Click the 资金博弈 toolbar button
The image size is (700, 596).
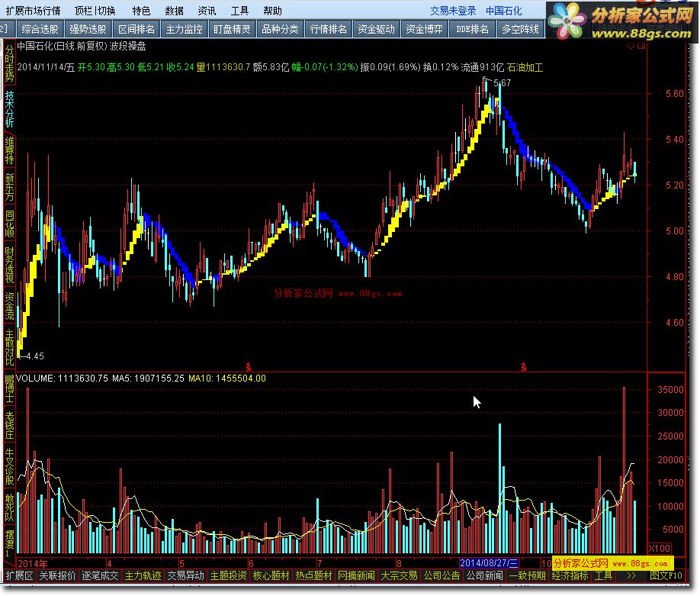(x=425, y=29)
